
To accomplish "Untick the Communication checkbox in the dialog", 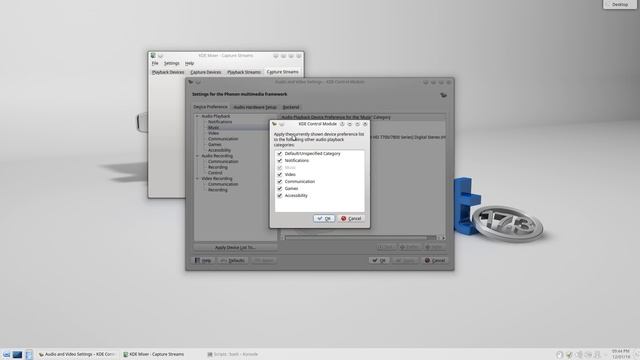I will (x=280, y=182).
